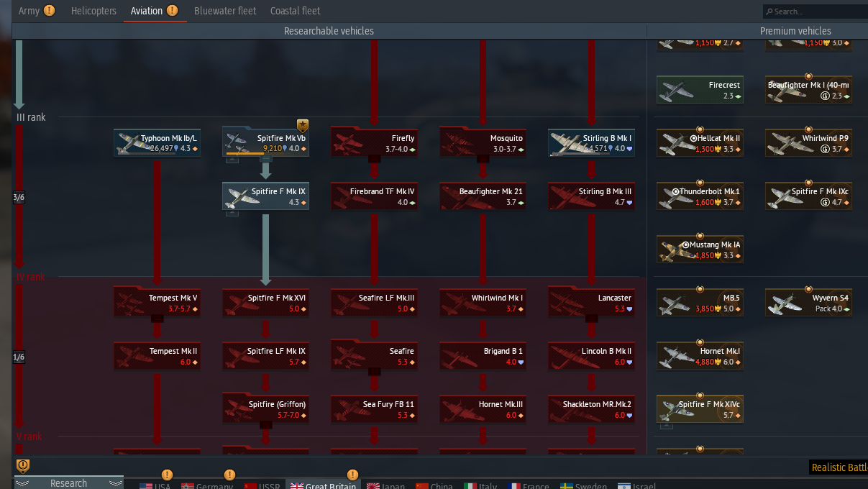
Task: Focus the Search input field
Action: click(816, 12)
